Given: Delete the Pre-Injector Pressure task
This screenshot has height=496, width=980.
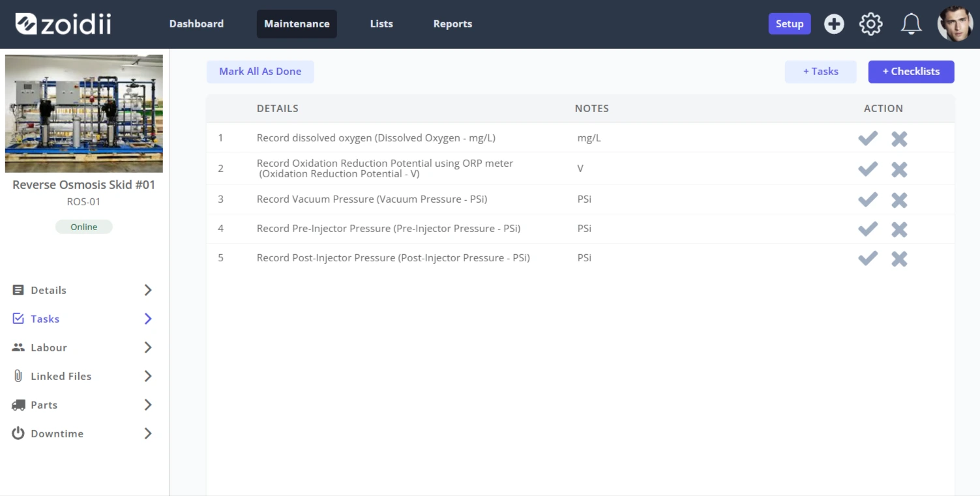Looking at the screenshot, I should coord(899,229).
